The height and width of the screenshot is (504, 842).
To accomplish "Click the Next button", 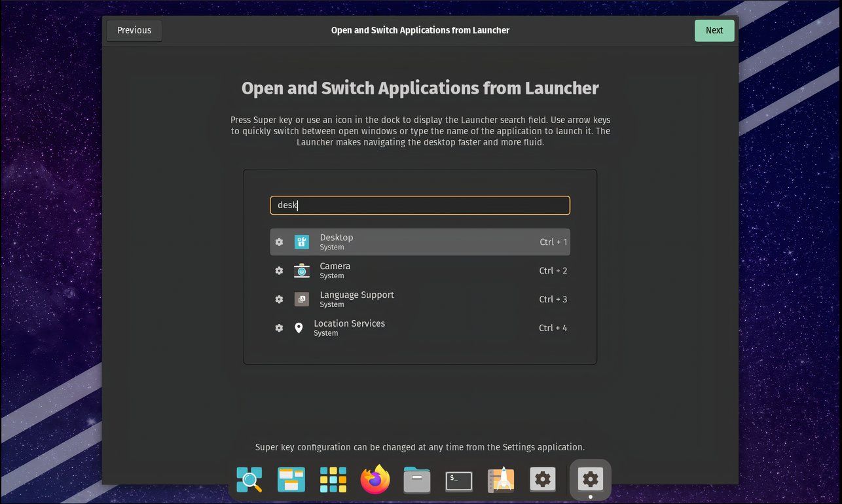I will point(714,30).
